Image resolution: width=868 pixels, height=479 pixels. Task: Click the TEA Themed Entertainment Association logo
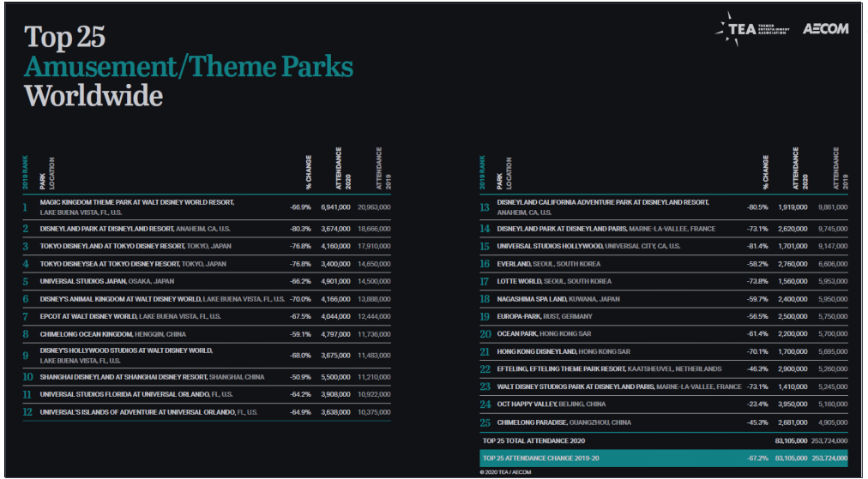(x=751, y=28)
